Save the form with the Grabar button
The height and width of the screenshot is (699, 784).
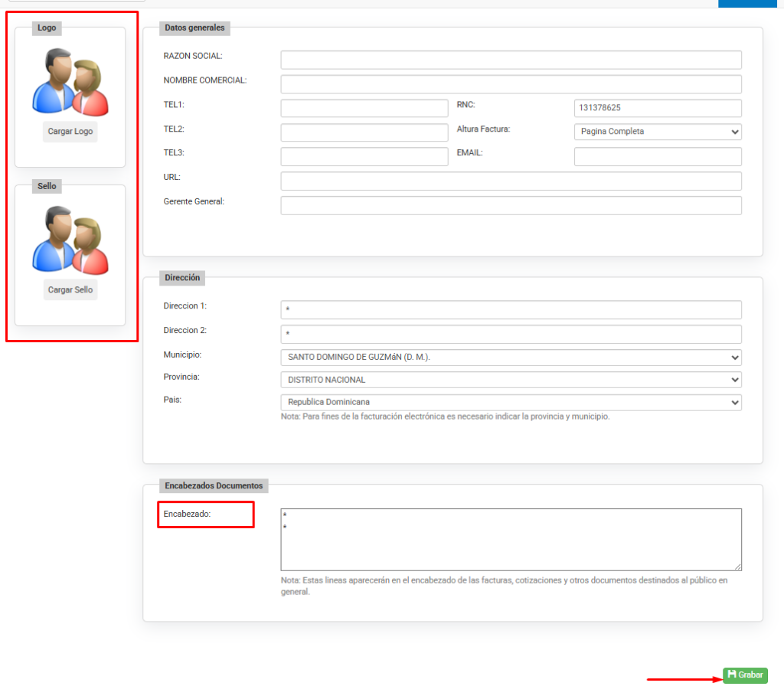tap(745, 675)
